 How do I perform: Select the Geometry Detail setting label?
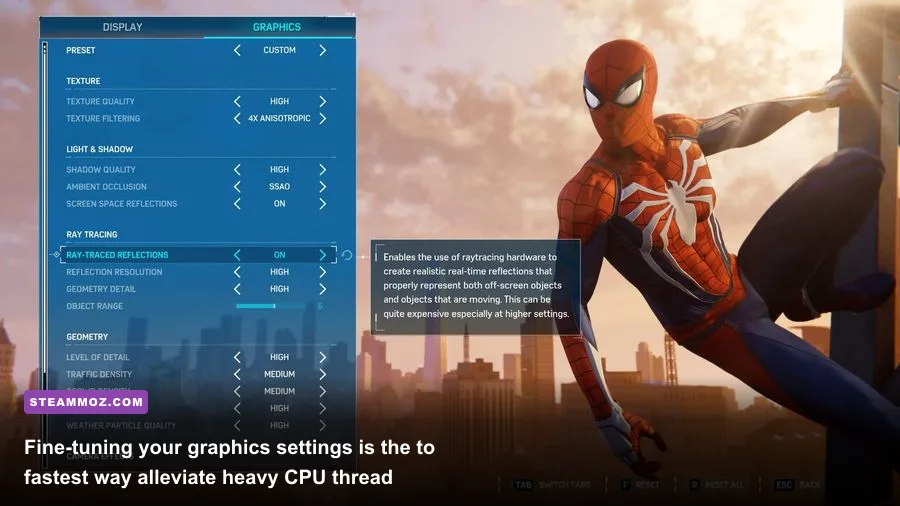(x=101, y=289)
